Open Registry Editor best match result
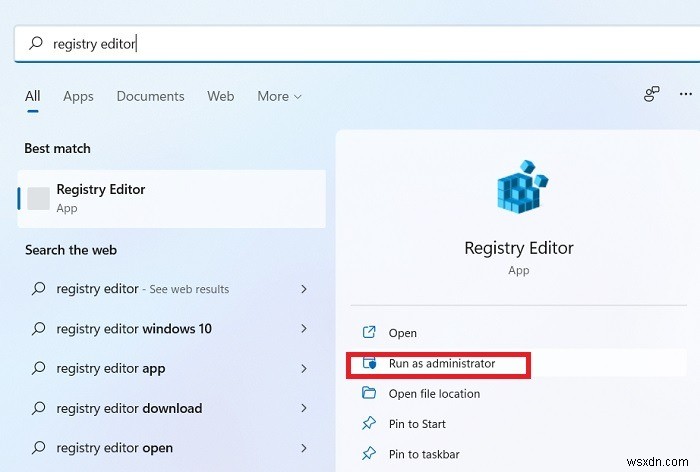The height and width of the screenshot is (472, 700). coord(171,198)
